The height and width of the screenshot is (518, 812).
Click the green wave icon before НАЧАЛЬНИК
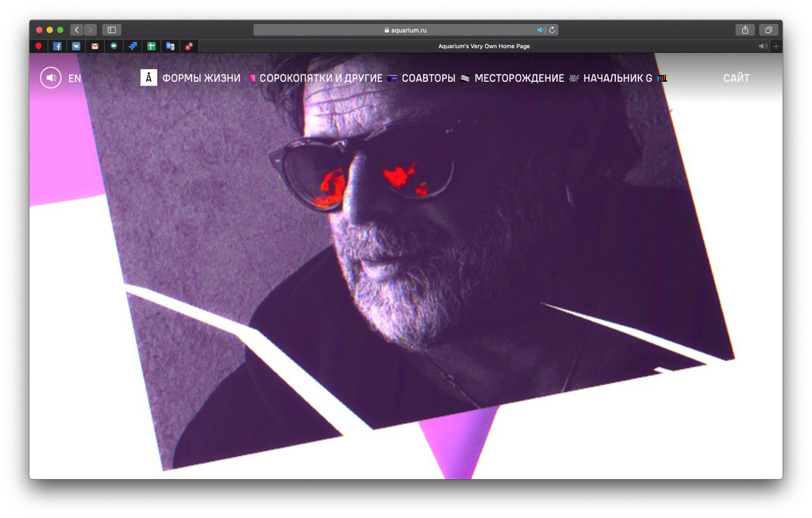pyautogui.click(x=573, y=79)
